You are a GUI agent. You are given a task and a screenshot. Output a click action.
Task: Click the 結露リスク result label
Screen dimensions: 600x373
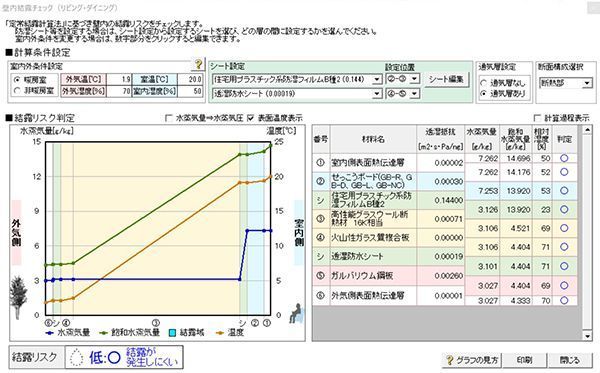(35, 357)
